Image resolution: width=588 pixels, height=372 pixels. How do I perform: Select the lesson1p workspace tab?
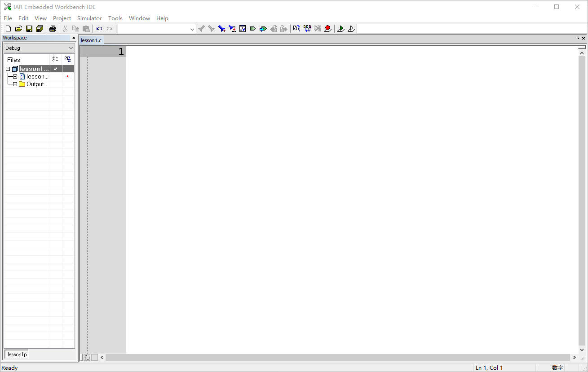[x=17, y=354]
